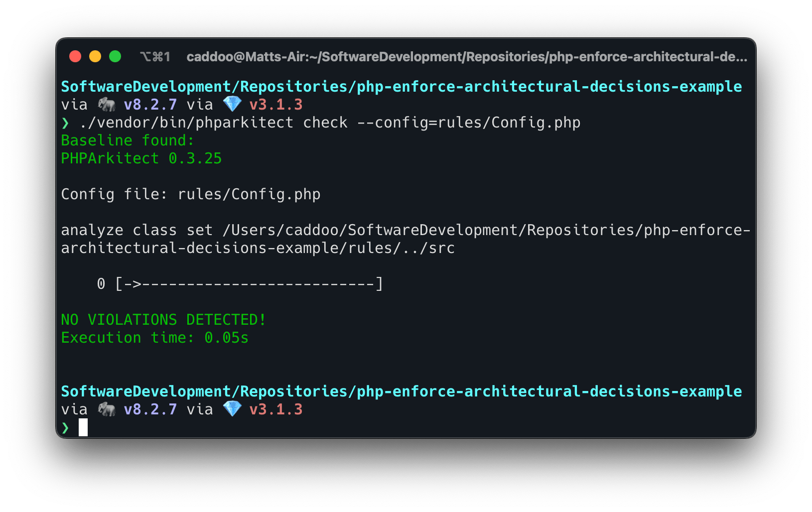Select the gem icon in the bottom prompt
812x512 pixels.
[x=233, y=408]
